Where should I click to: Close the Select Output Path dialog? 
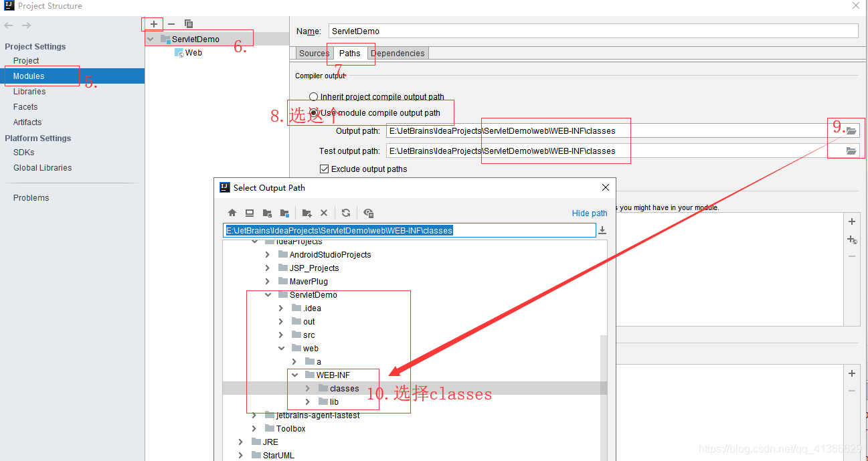click(605, 188)
